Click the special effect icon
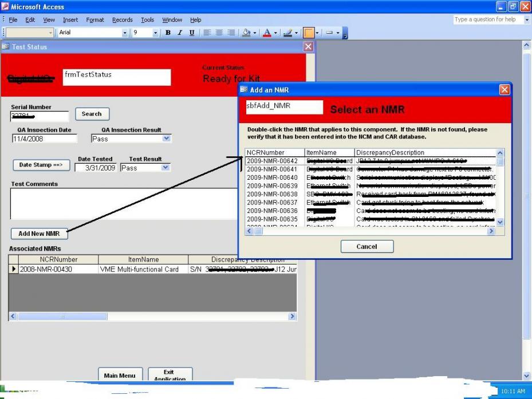This screenshot has width=532, height=399. tap(329, 33)
